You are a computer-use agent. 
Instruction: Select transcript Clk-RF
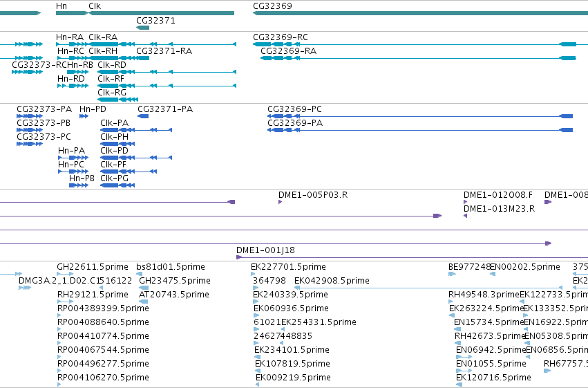coord(111,79)
